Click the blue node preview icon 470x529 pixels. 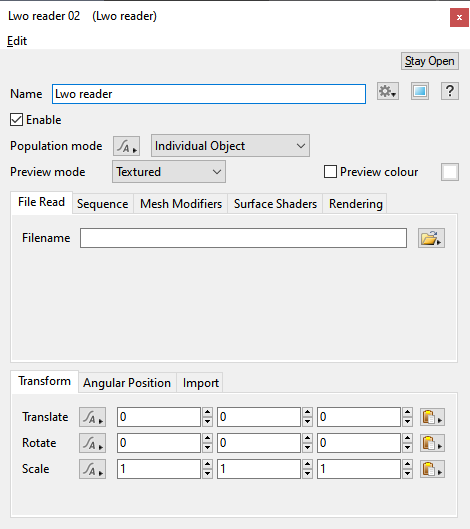point(420,91)
